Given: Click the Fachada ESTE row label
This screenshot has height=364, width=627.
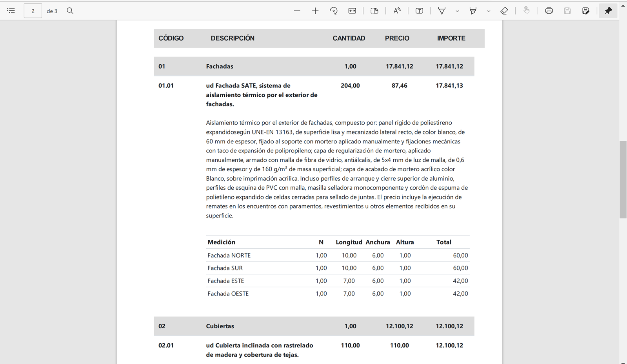Looking at the screenshot, I should [x=226, y=281].
